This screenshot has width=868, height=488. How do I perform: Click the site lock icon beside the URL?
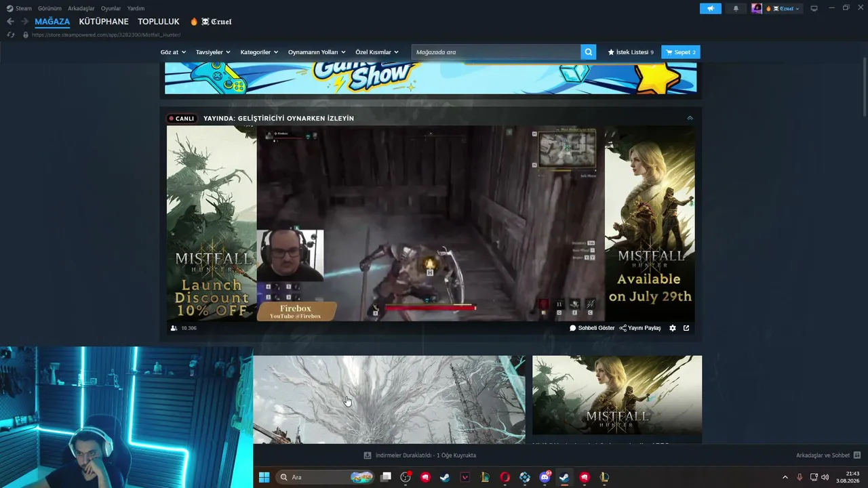[26, 35]
